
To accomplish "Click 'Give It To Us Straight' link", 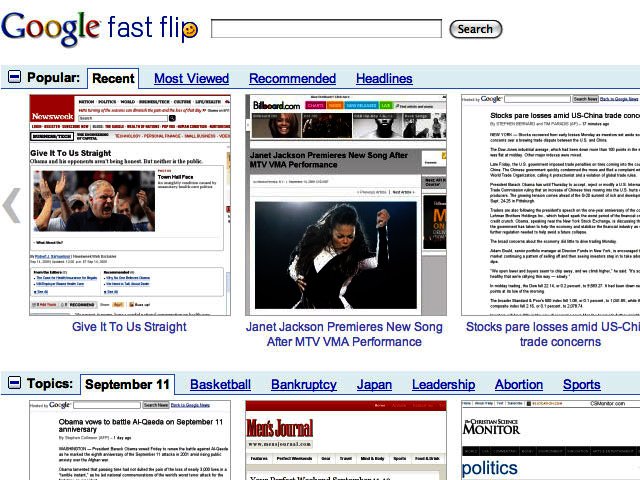I will 129,327.
